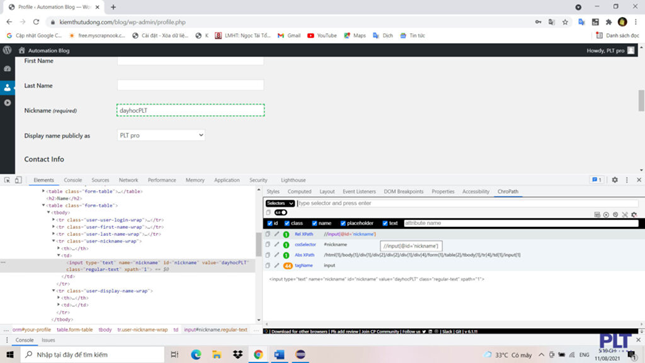Copy the Rel XPath value

[267, 234]
